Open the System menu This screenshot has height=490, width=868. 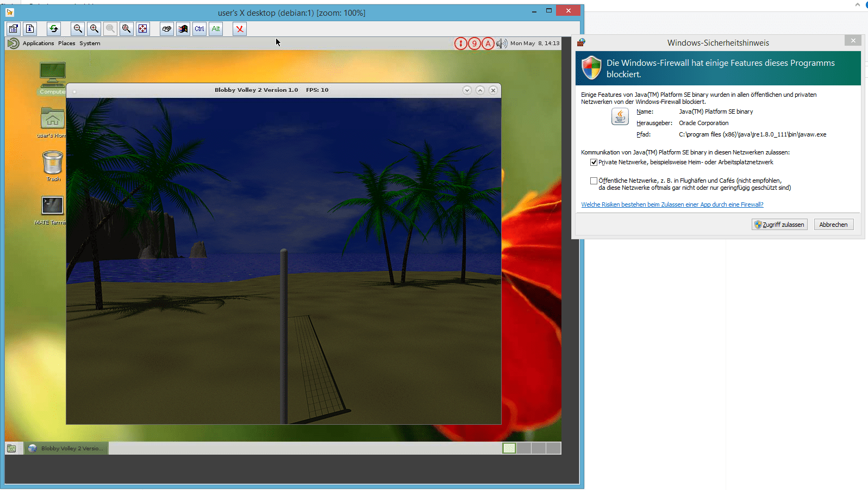coord(90,44)
